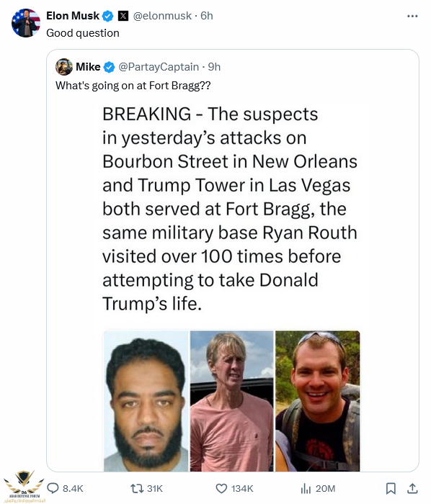Open the BREAKING news text image

(230, 209)
